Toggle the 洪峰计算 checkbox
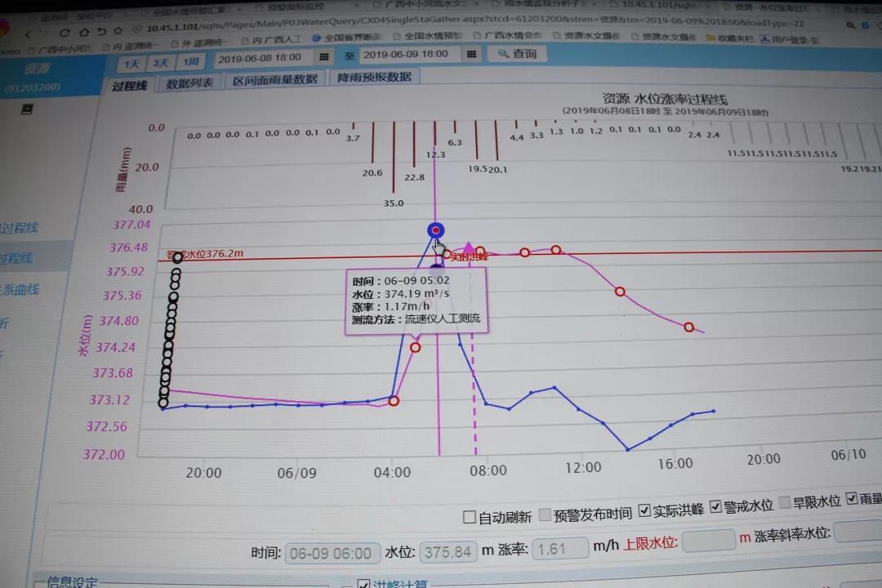This screenshot has height=588, width=882. (363, 583)
